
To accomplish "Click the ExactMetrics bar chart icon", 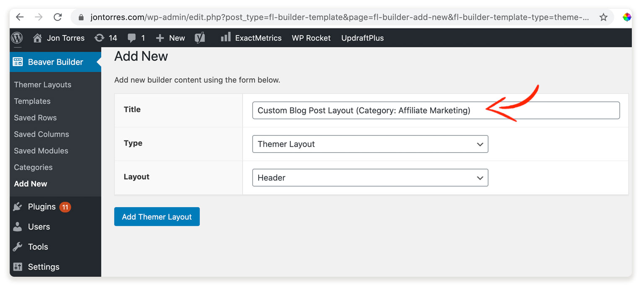I will coord(226,37).
